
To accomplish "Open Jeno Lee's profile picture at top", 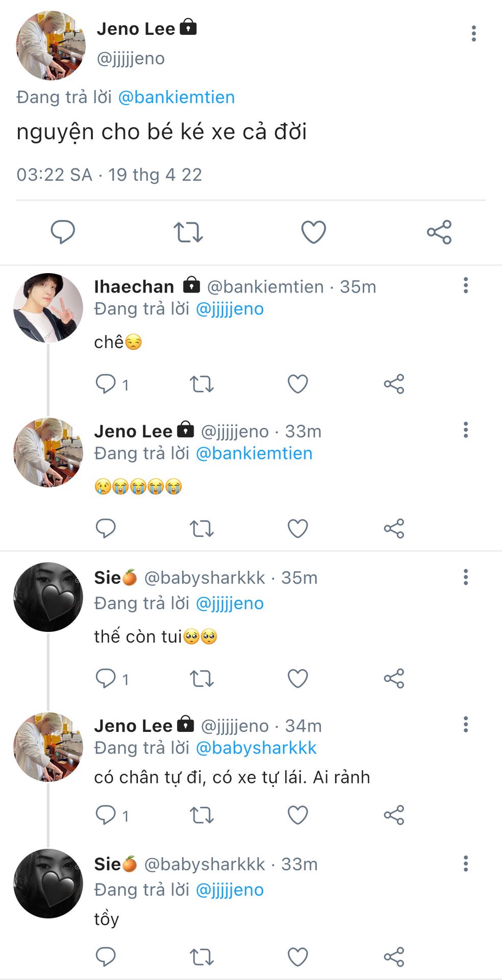I will coord(51,45).
